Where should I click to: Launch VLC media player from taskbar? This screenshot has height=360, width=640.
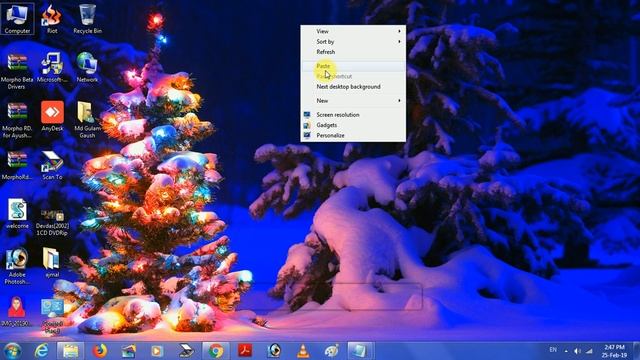pyautogui.click(x=303, y=351)
